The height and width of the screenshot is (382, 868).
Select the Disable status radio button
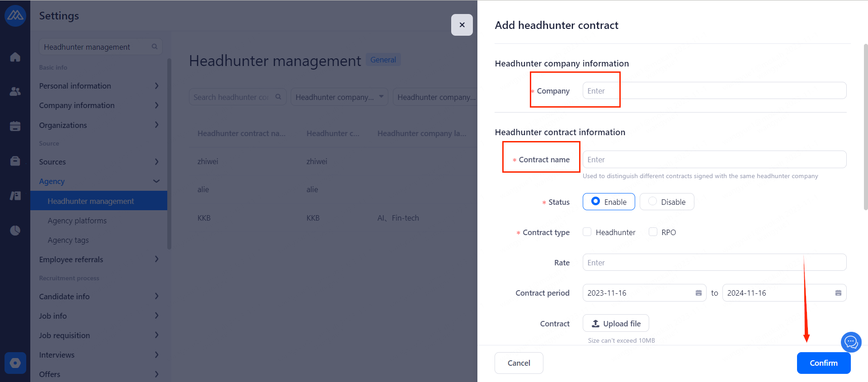[x=652, y=201]
